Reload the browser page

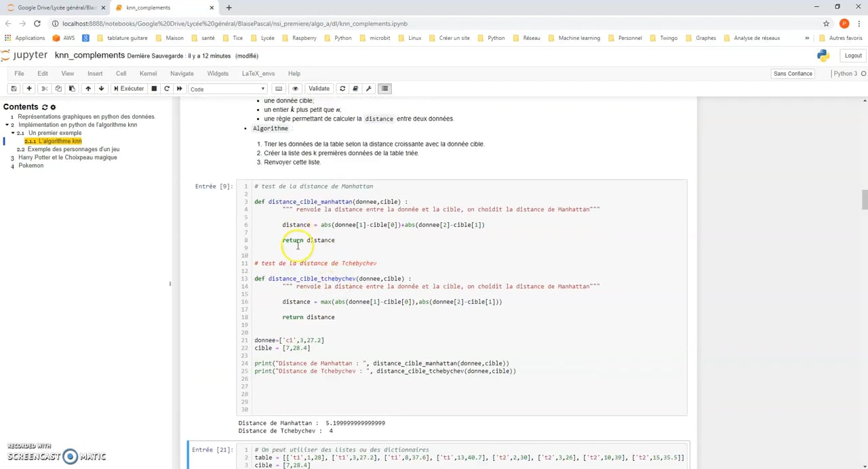click(37, 23)
